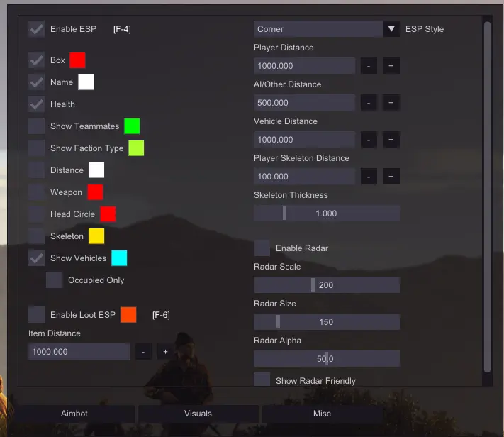
Task: Increase Player Distance with plus button
Action: point(391,66)
